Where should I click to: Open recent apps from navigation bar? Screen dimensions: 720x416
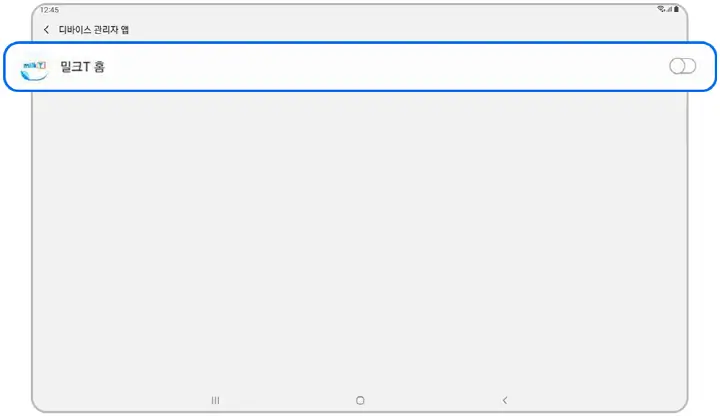click(x=215, y=400)
